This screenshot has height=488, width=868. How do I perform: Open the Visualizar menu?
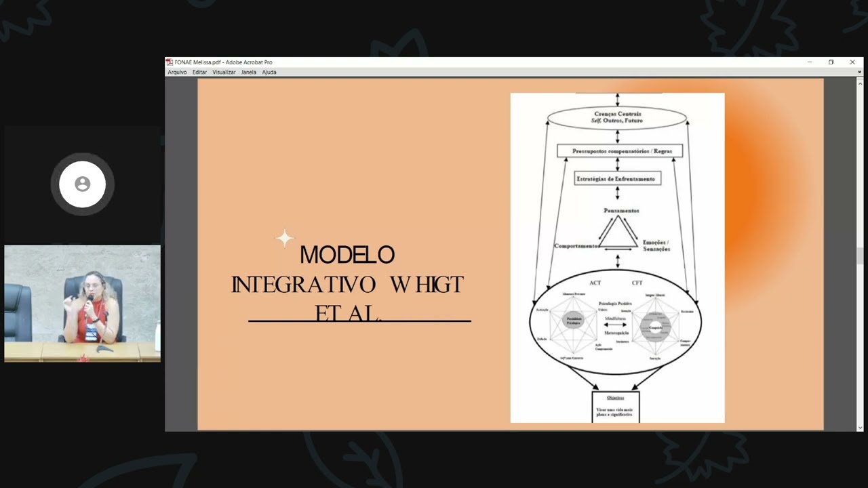(224, 72)
